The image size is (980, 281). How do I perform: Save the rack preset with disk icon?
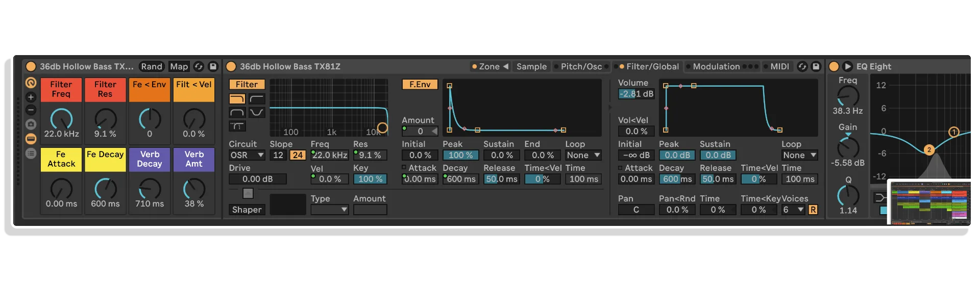coord(213,66)
